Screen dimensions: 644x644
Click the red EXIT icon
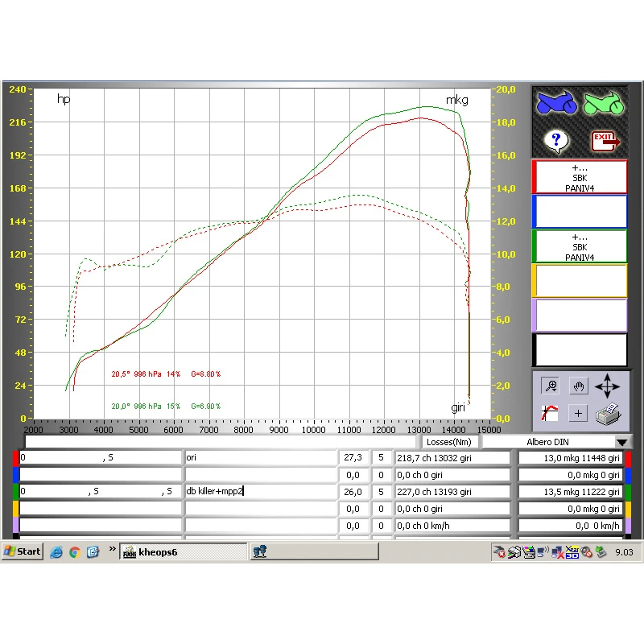click(604, 142)
